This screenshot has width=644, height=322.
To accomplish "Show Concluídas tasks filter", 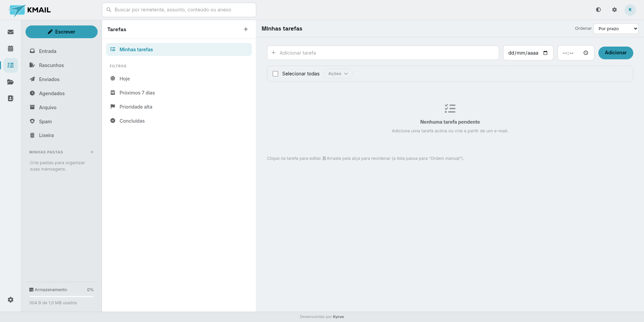I will [x=179, y=121].
